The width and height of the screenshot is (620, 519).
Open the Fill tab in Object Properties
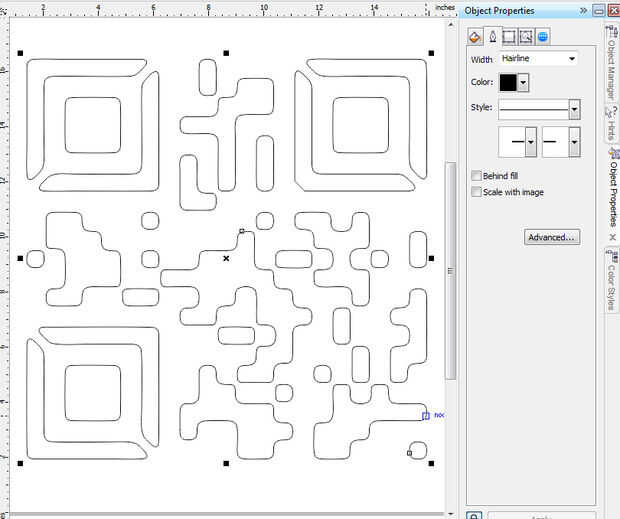coord(475,37)
